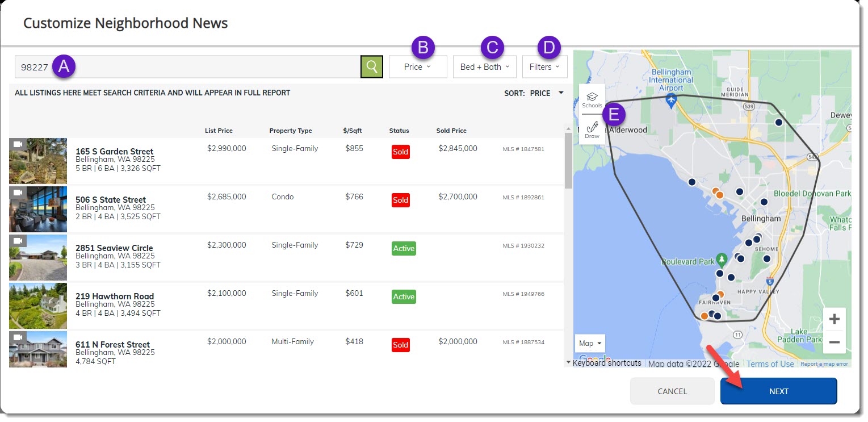Open the Map type selector
The width and height of the screenshot is (868, 422).
coord(590,343)
